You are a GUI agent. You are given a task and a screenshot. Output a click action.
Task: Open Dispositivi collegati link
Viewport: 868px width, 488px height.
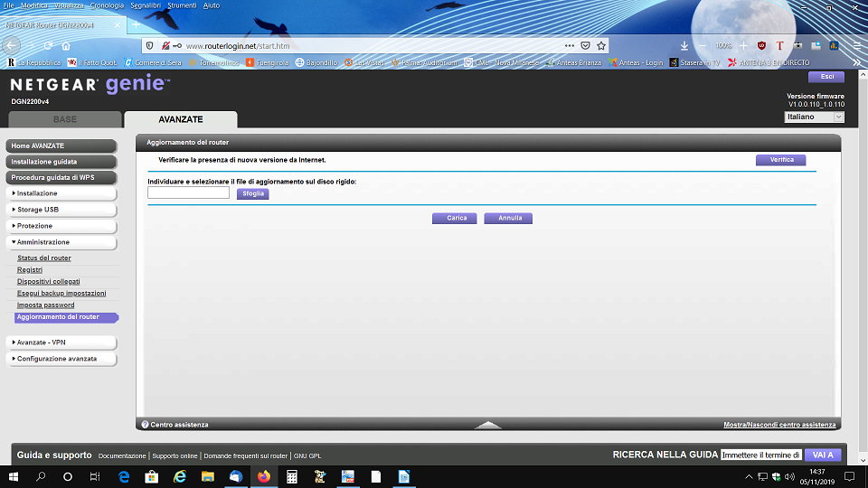(x=48, y=282)
